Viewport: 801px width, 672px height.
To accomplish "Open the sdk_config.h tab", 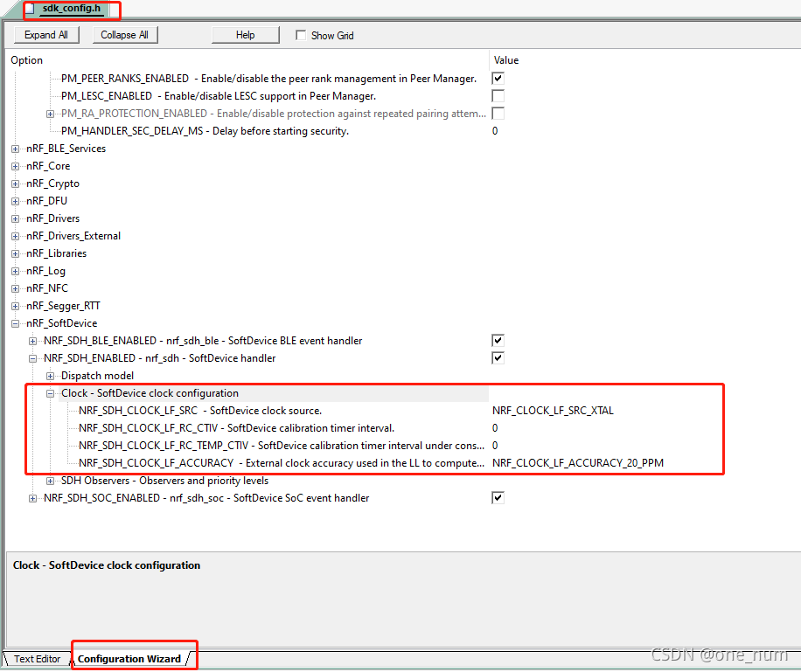I will 71,9.
